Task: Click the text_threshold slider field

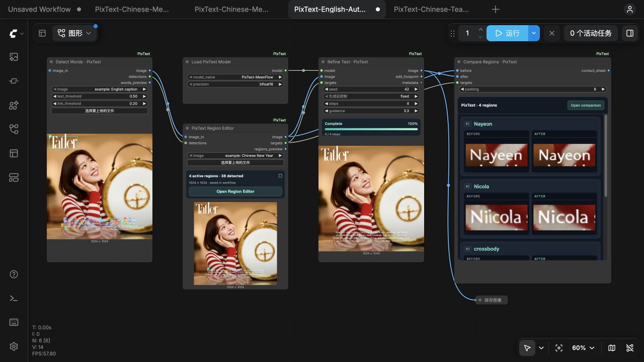Action: click(x=100, y=96)
